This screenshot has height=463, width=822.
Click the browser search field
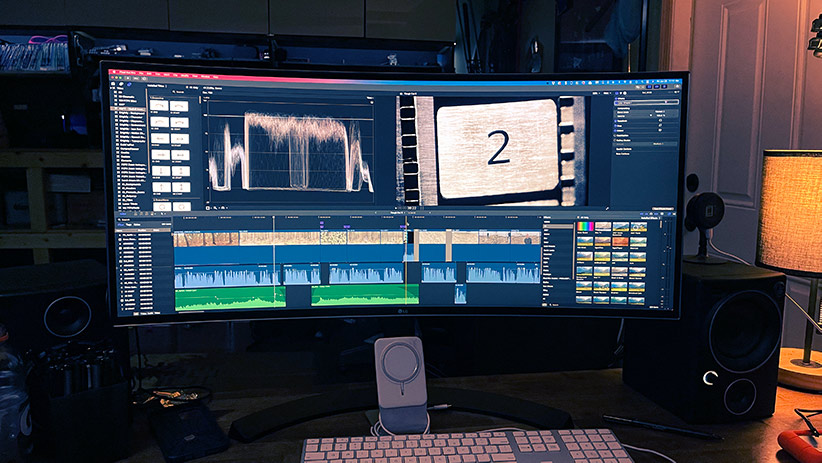pyautogui.click(x=178, y=92)
